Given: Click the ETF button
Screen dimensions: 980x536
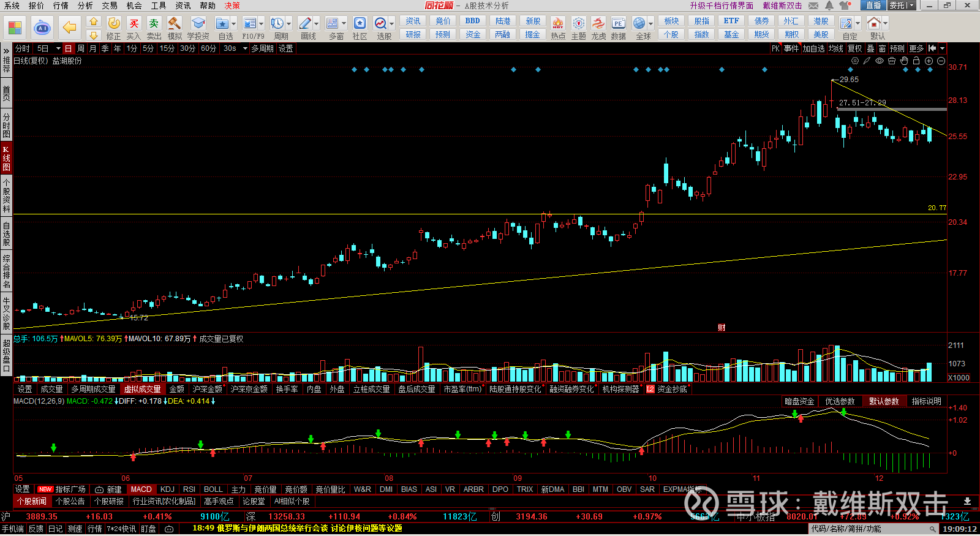Looking at the screenshot, I should click(731, 21).
